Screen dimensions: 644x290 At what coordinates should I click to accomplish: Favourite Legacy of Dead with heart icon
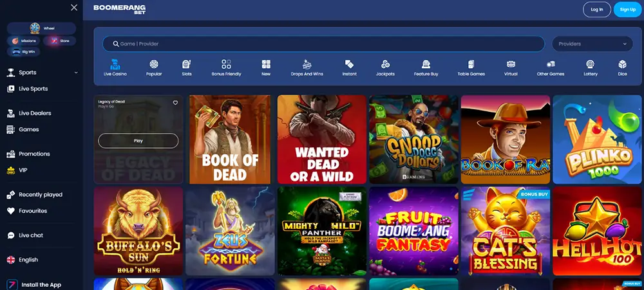(x=175, y=103)
